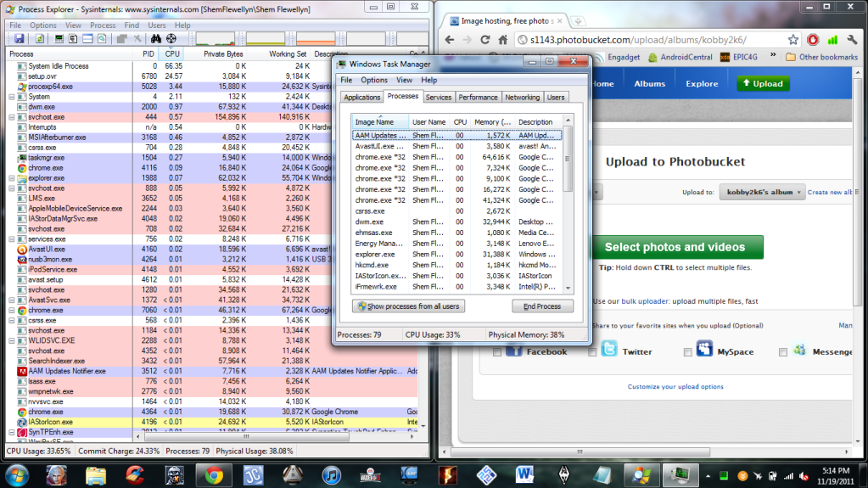Open the bulk uploader link
Viewport: 868px width, 488px height.
click(645, 301)
